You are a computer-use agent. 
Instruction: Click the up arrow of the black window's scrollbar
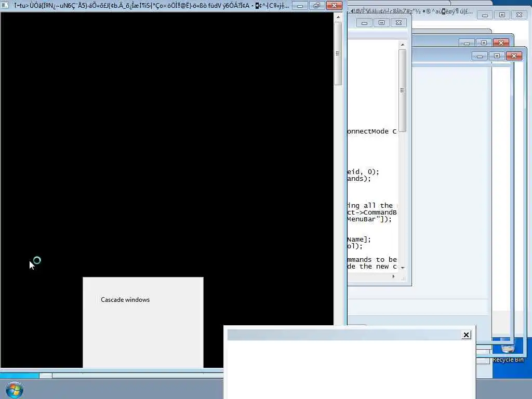click(338, 17)
